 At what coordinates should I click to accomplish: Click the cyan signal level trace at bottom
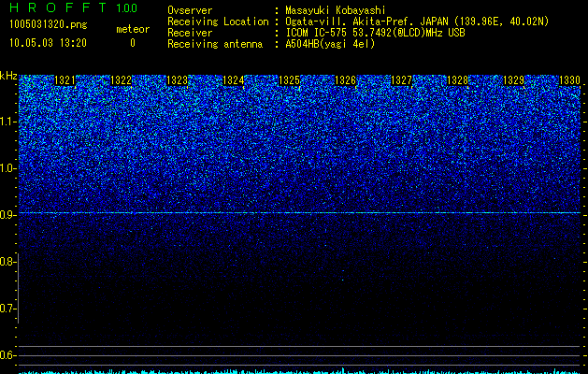(300, 371)
